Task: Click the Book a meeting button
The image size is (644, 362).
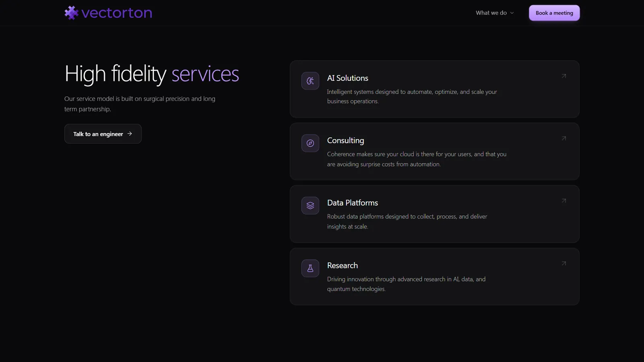Action: (x=554, y=13)
